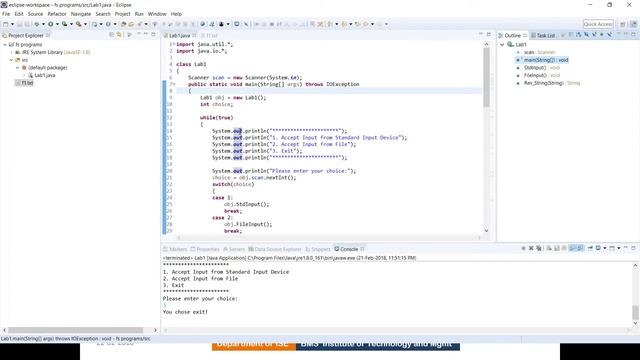Open Display Selected Console dropdown arrow
This screenshot has height=360, width=640.
604,248
